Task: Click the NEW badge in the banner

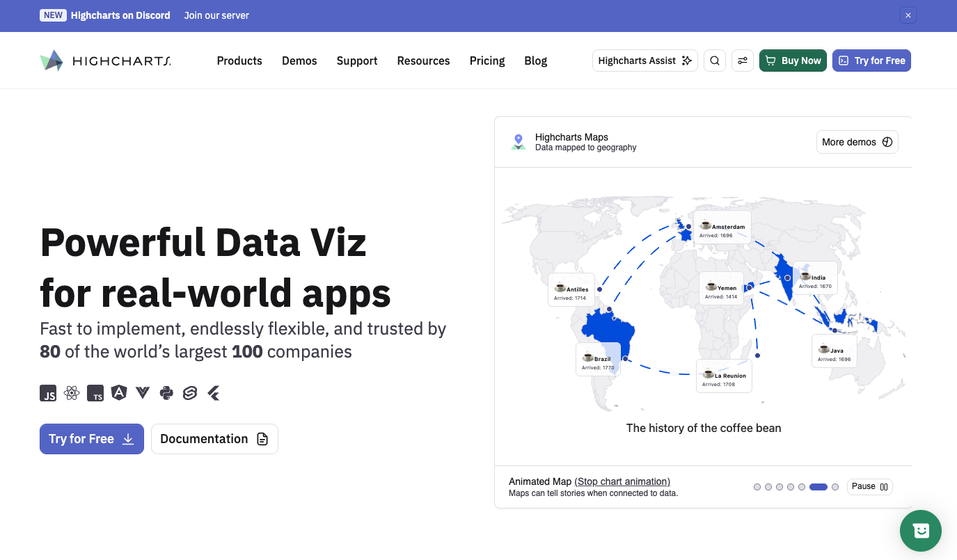Action: [x=53, y=15]
